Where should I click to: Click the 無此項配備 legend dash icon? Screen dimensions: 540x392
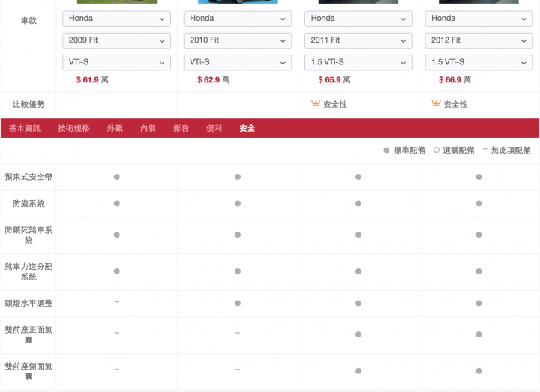[485, 149]
